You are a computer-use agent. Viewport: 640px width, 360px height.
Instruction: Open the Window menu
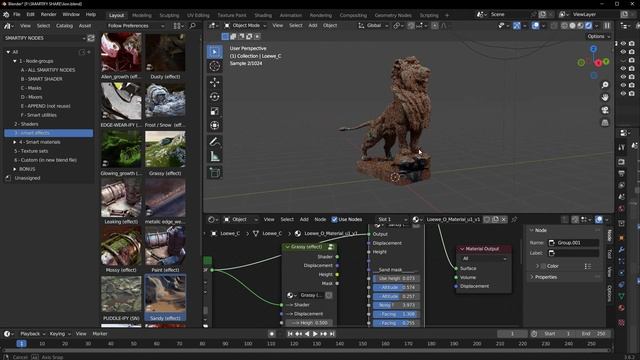[x=71, y=15]
